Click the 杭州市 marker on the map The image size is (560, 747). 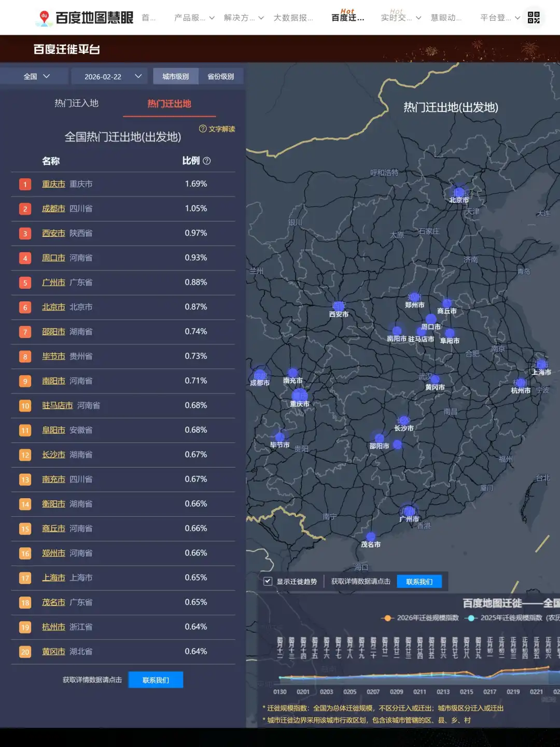coord(521,383)
